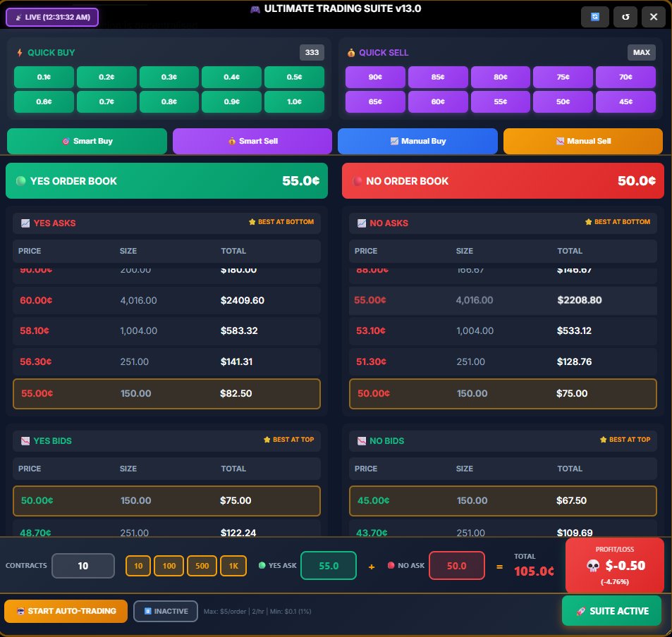Open the Manual Sell tab
The width and height of the screenshot is (672, 637).
[x=583, y=141]
